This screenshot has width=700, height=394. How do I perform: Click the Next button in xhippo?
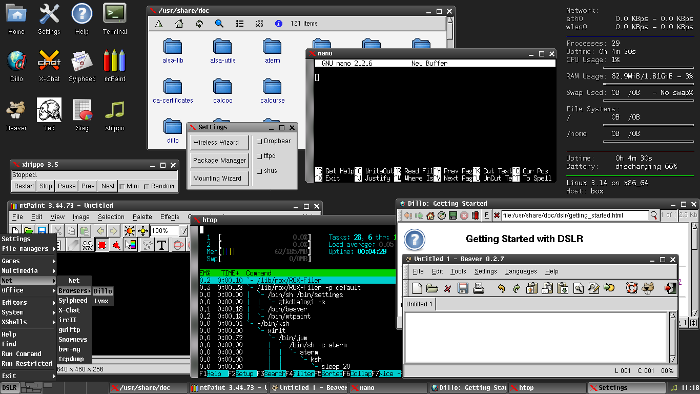pos(108,186)
